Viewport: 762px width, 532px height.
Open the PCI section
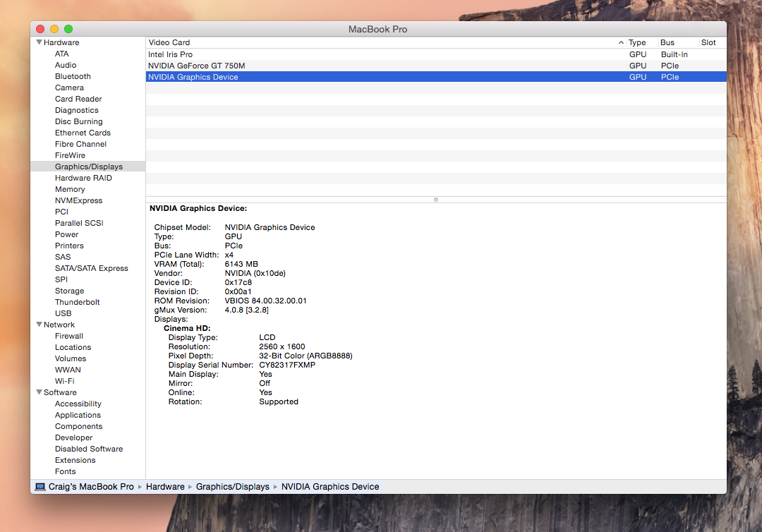[61, 212]
